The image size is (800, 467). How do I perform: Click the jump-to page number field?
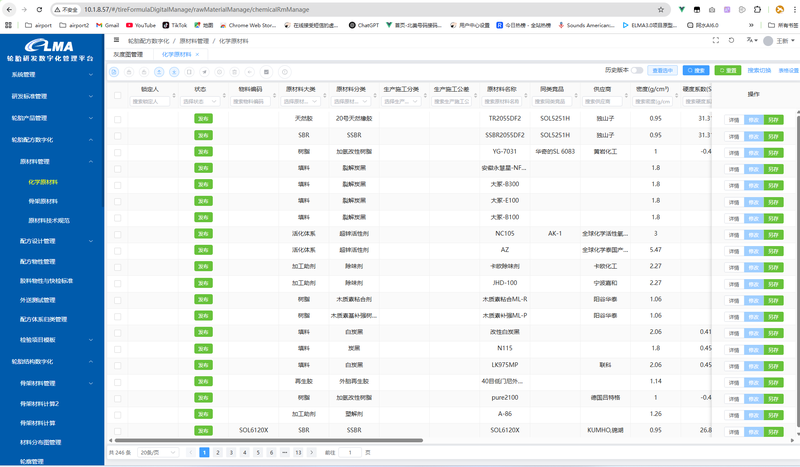[350, 452]
